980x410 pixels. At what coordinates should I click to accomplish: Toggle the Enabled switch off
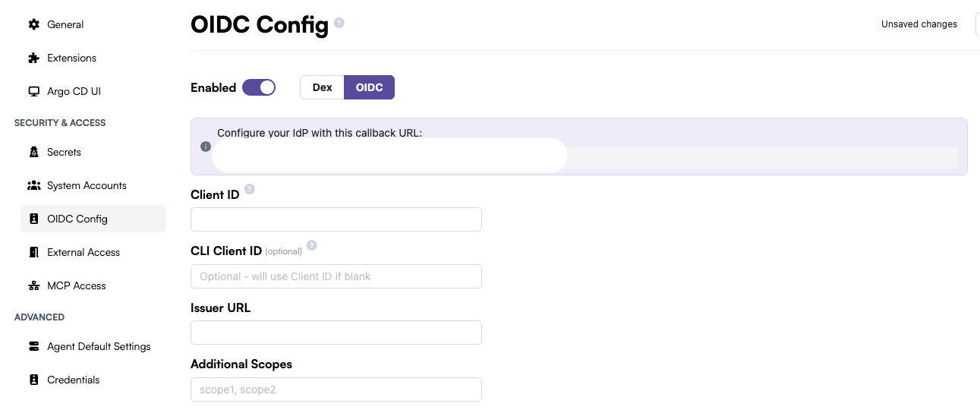coord(259,87)
